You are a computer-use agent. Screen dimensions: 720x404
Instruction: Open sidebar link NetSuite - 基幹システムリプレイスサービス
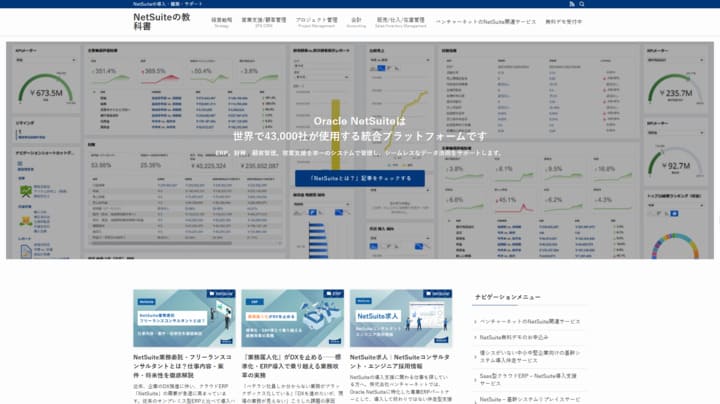click(530, 399)
